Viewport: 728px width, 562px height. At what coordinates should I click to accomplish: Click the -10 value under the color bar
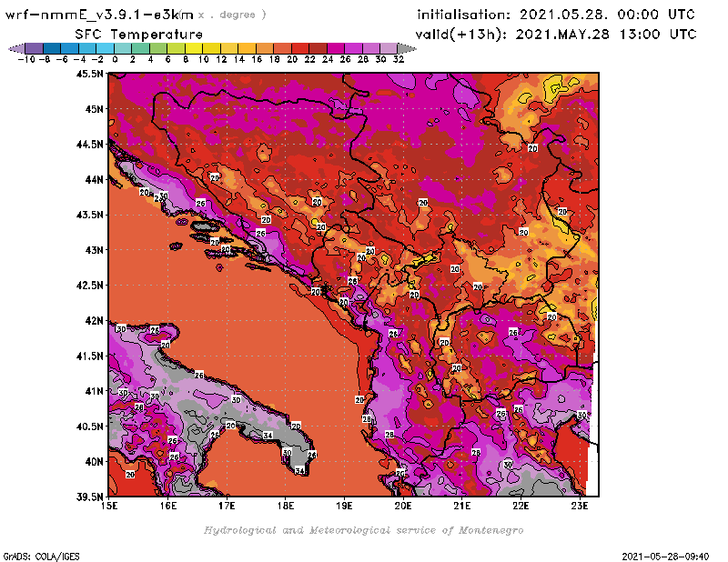point(26,59)
